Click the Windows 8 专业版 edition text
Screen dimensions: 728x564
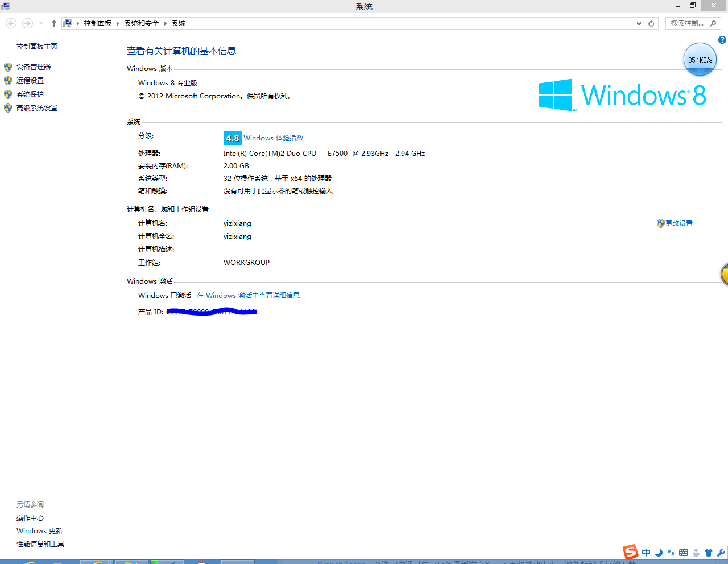[x=168, y=83]
